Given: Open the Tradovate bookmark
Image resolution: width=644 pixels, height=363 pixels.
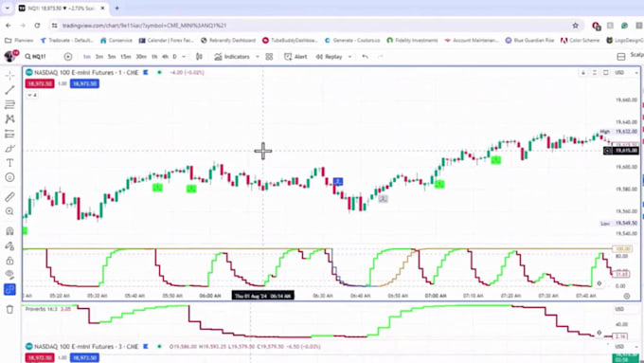Looking at the screenshot, I should pyautogui.click(x=67, y=41).
